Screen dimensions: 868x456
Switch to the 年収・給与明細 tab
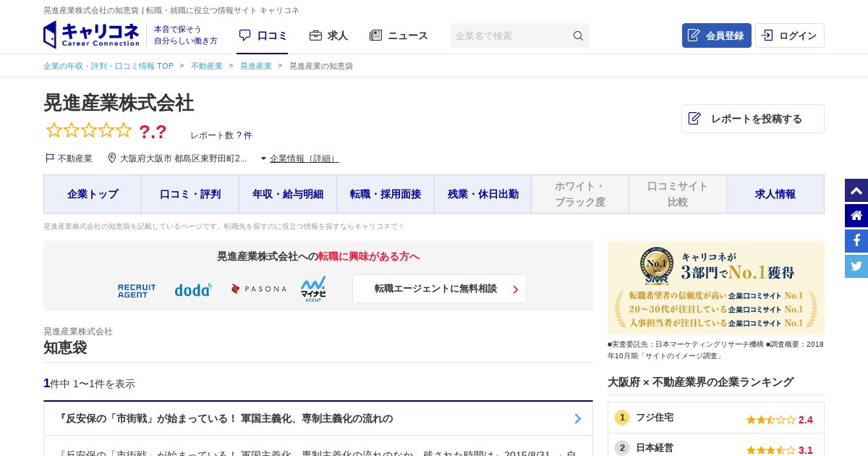tap(288, 194)
